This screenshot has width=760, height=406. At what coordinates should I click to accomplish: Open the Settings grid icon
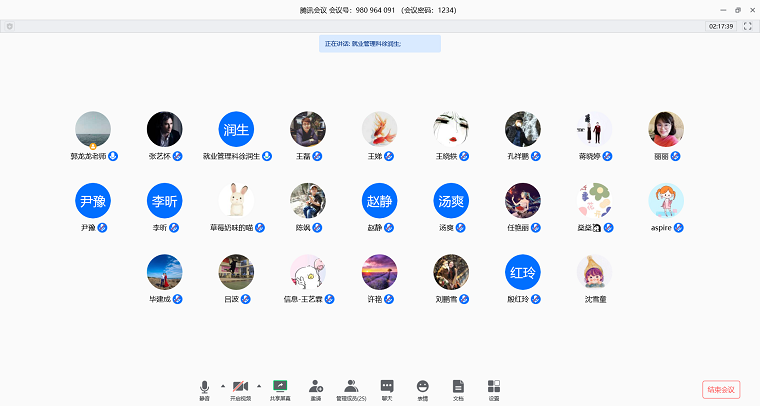[493, 387]
